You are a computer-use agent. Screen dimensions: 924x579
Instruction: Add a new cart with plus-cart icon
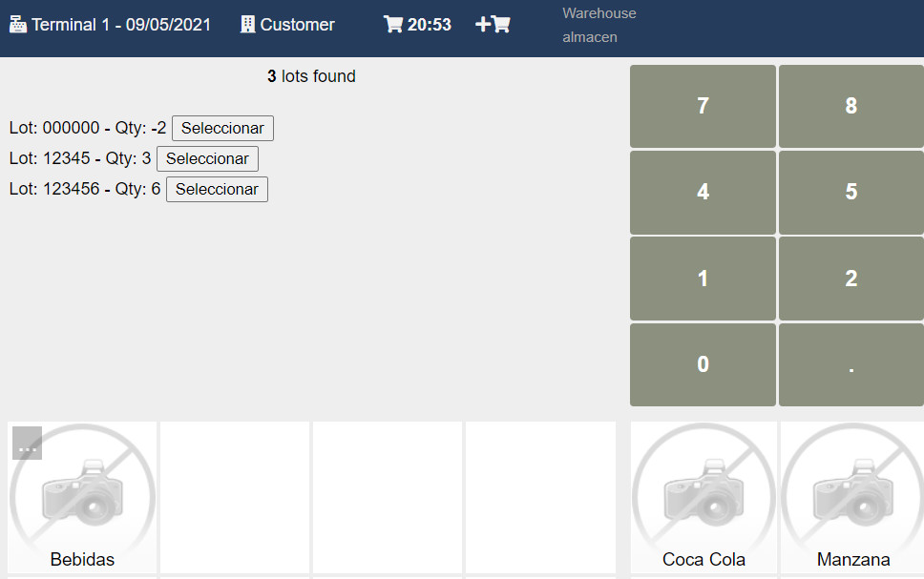coord(493,25)
